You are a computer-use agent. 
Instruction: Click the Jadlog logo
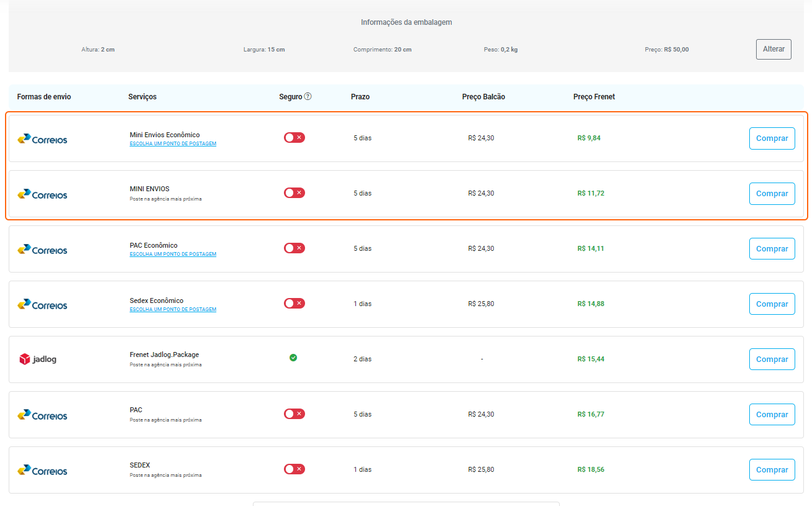coord(38,359)
